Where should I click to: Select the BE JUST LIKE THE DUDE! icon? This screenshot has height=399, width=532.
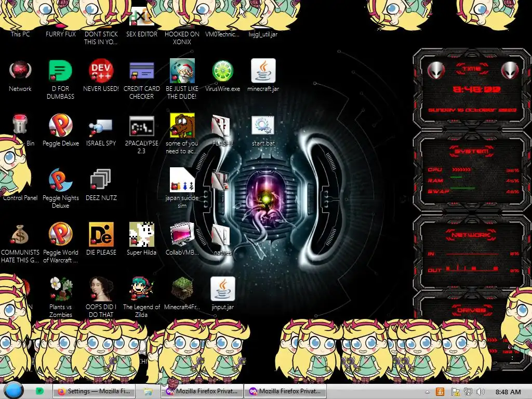[x=182, y=71]
